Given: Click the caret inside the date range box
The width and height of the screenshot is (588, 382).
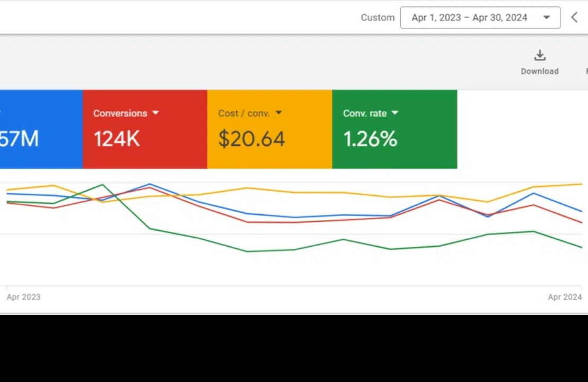Looking at the screenshot, I should tap(546, 18).
